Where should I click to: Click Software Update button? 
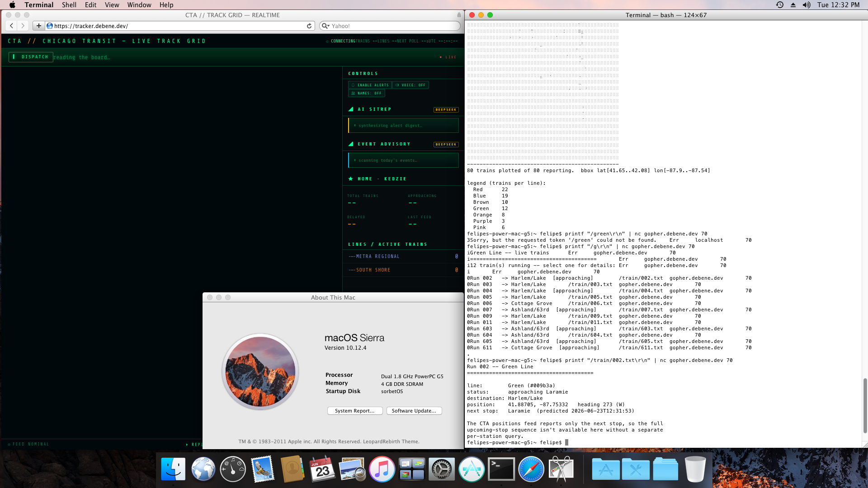tap(414, 411)
